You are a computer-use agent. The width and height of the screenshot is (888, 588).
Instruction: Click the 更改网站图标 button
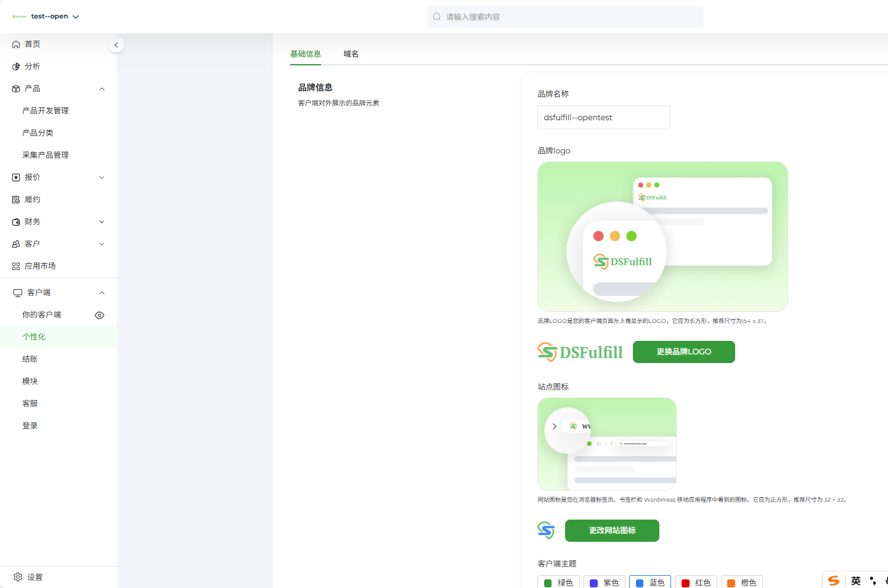click(x=612, y=531)
